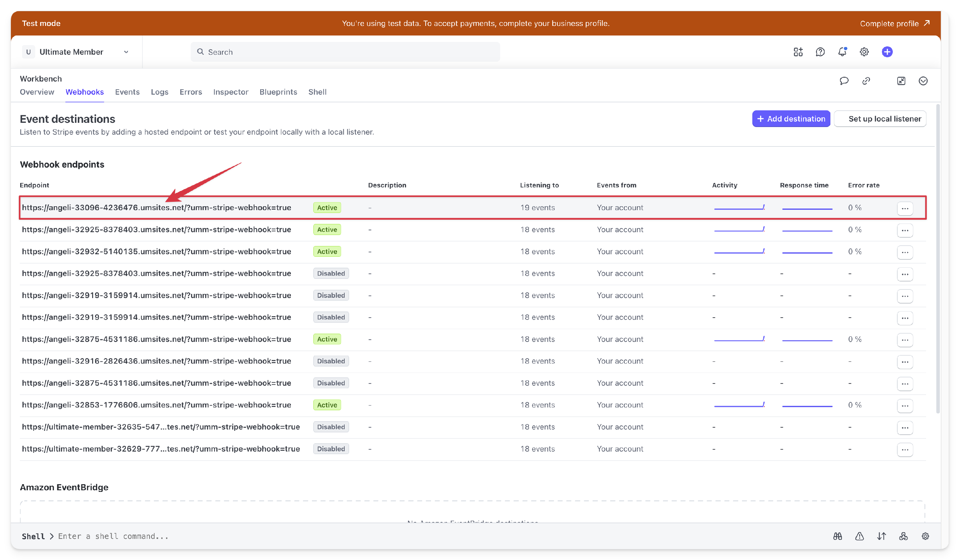Open more menu for angeli-32932-5140135 endpoint

[905, 252]
